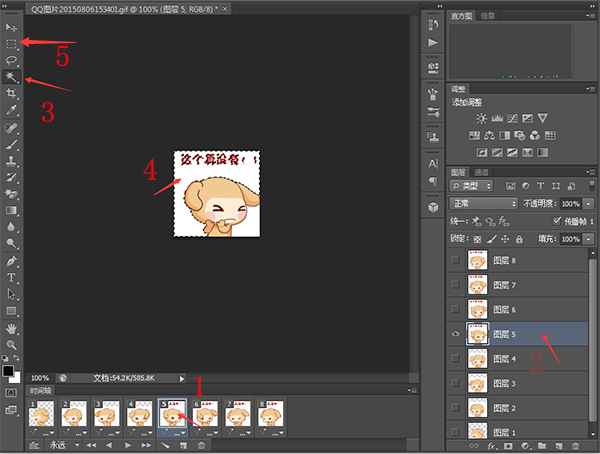This screenshot has width=600, height=454.
Task: Select the Hand tool
Action: [x=11, y=328]
